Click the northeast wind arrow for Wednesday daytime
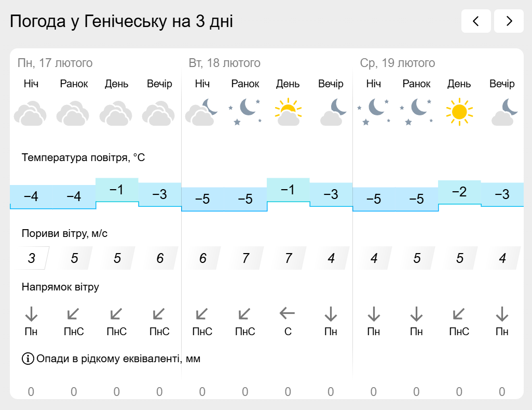Screen dimensions: 532x410 459,313
